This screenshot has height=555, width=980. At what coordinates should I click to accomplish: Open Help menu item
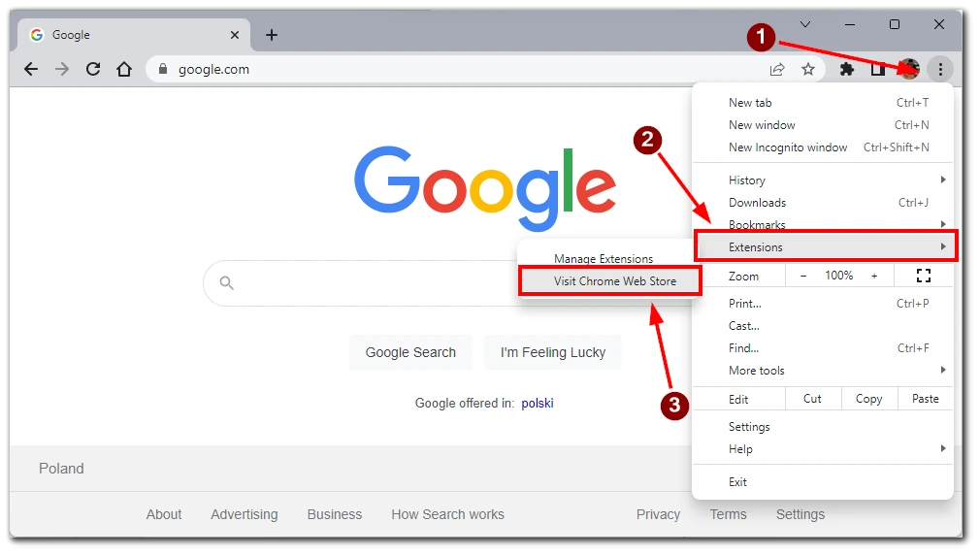[823, 448]
